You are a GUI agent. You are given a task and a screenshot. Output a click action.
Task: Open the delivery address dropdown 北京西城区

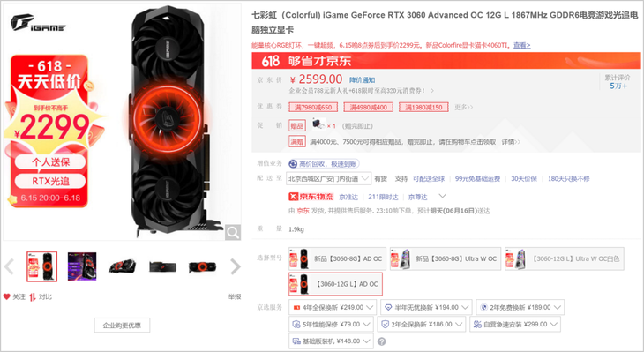[x=329, y=179]
